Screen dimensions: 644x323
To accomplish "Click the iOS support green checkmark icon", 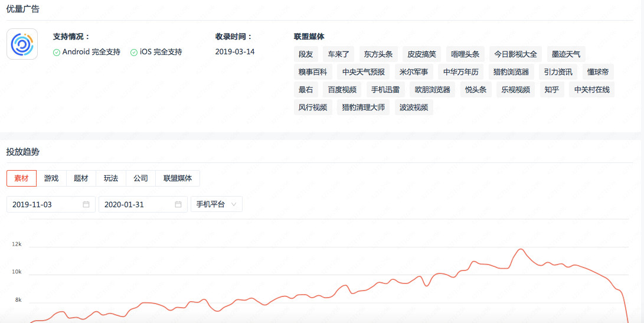I will click(134, 53).
